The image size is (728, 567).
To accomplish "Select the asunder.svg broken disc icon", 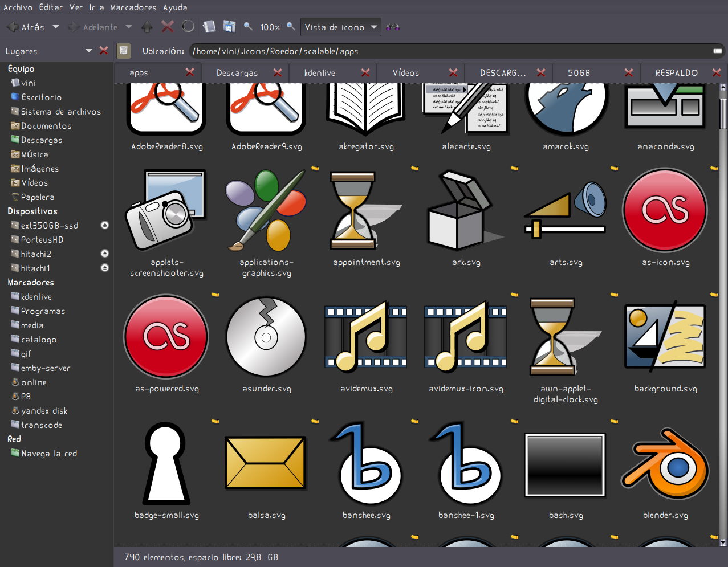I will (x=266, y=337).
